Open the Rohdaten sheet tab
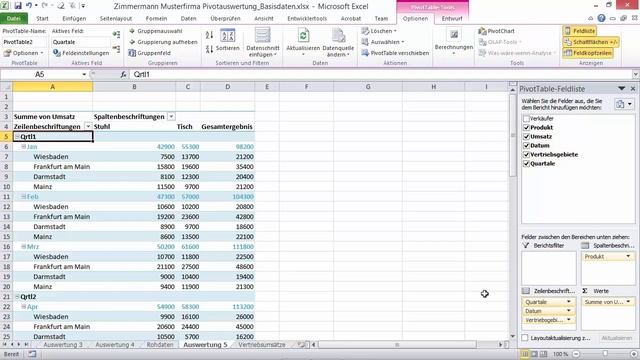This screenshot has height=360, width=640. pos(160,345)
